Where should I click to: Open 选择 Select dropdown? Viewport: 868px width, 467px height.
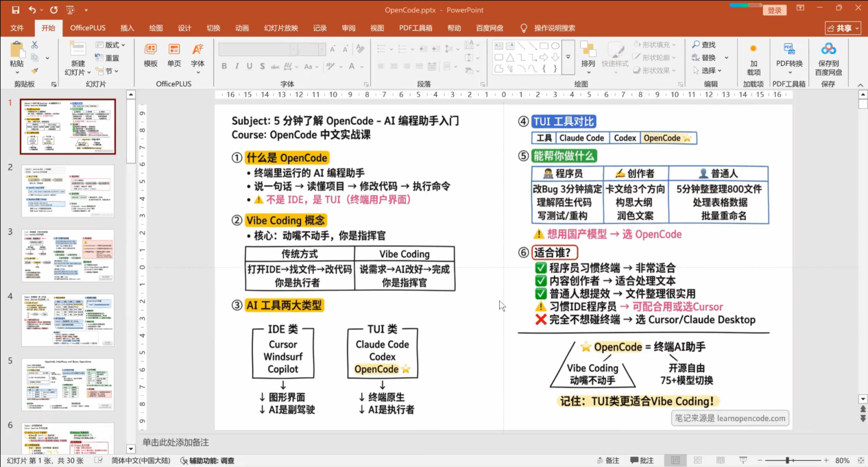[706, 71]
